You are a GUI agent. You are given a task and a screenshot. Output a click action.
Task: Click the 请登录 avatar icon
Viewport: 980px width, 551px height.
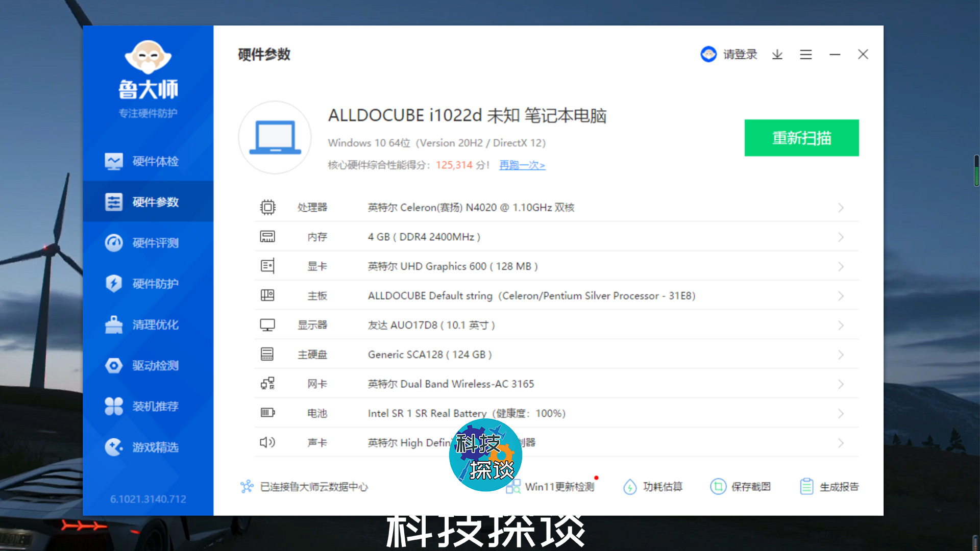coord(708,54)
